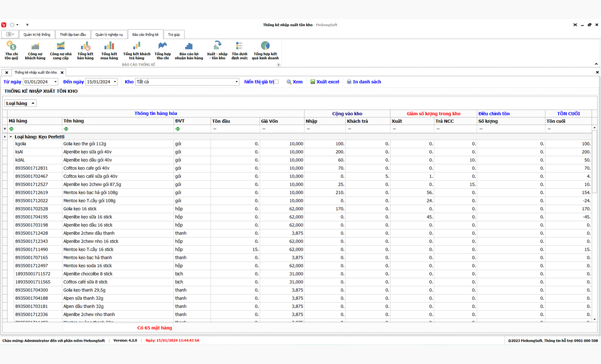Sort by the Mã hàng column header
Screen dimensions: 601x364
[35, 121]
